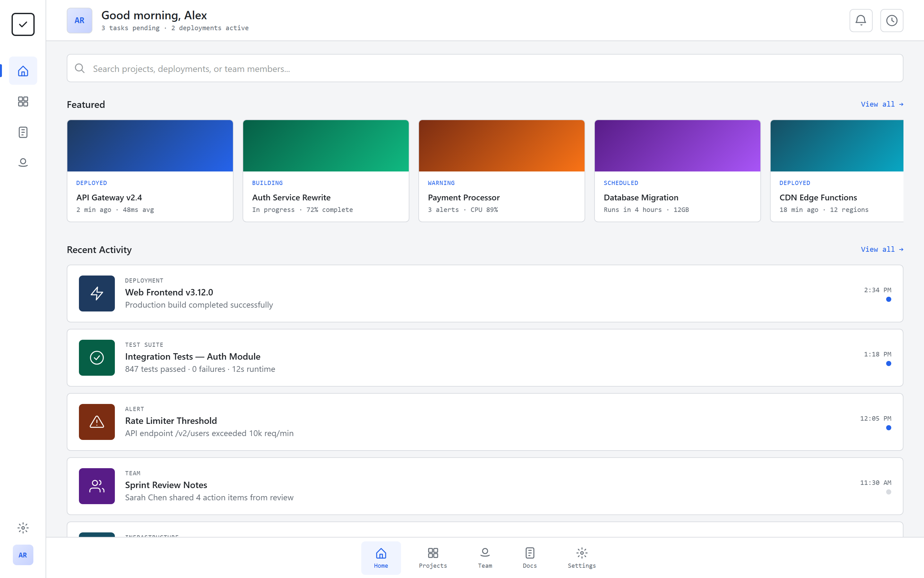Open Sprint Review Notes activity title

point(166,485)
